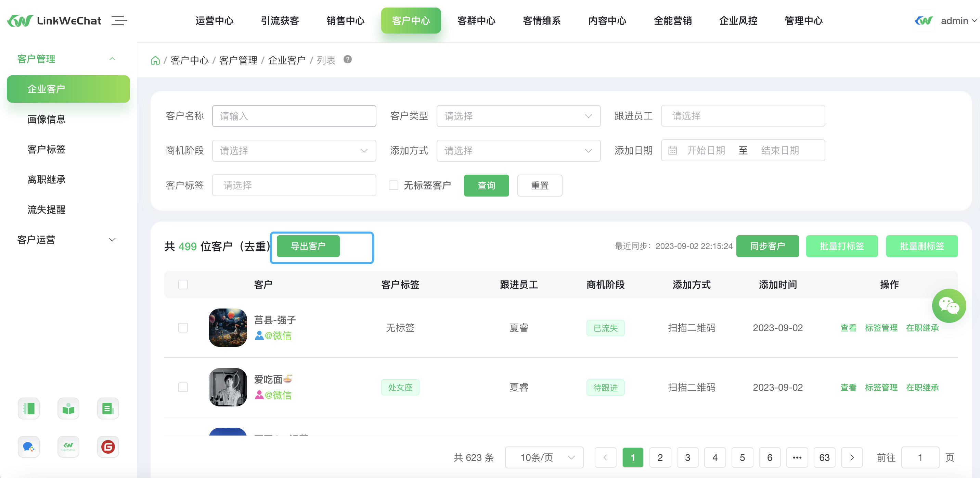Screen dimensions: 980x478
Task: Click the red Gitee logo icon
Action: pyautogui.click(x=108, y=446)
